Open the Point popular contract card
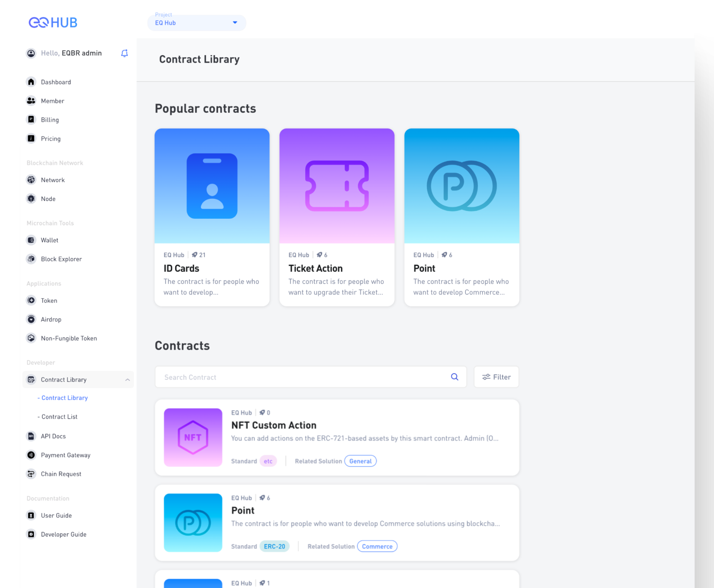 point(462,217)
